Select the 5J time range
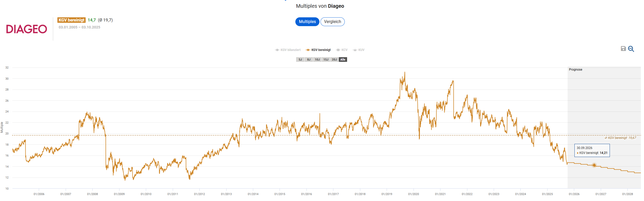The width and height of the screenshot is (644, 201). pyautogui.click(x=300, y=59)
